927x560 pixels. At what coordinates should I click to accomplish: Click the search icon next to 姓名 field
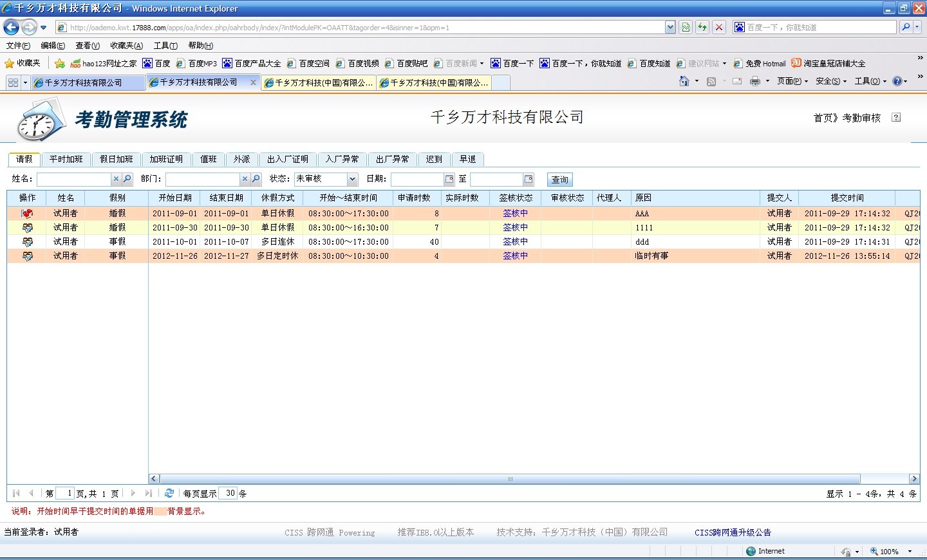click(x=127, y=179)
